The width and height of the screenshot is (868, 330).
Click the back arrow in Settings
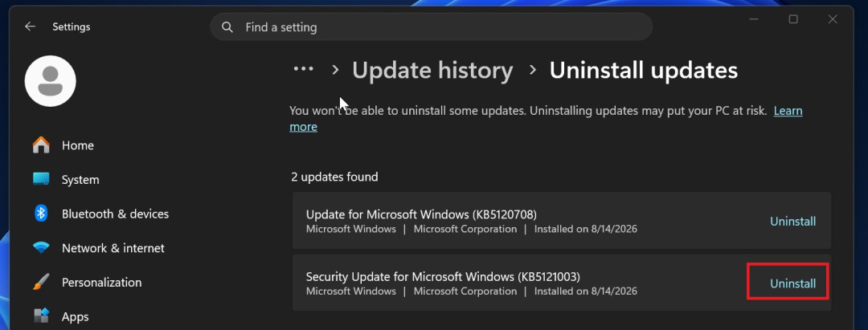click(x=30, y=26)
